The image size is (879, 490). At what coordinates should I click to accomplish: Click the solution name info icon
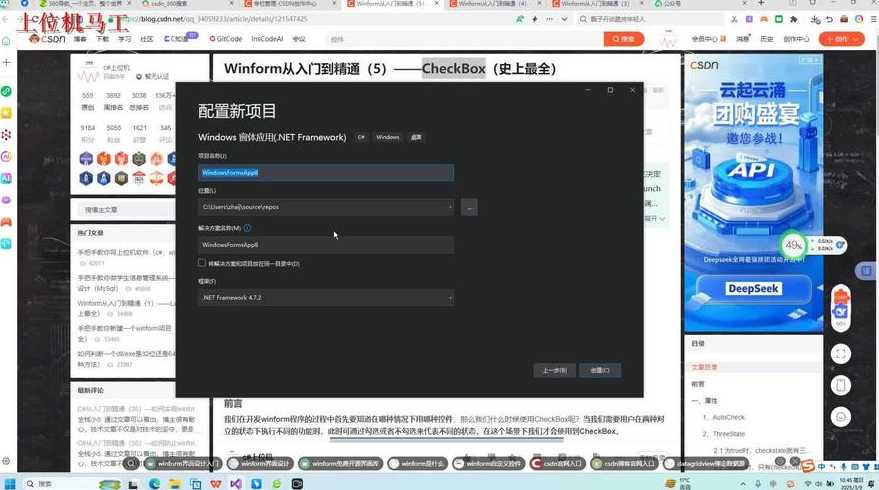248,228
